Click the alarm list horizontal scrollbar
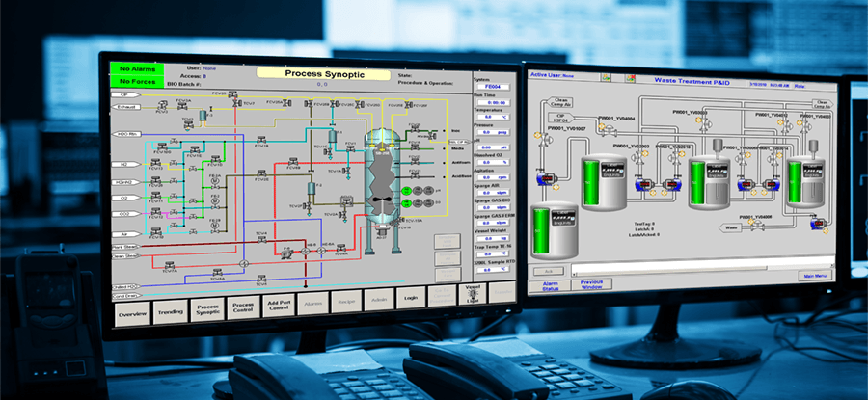The width and height of the screenshot is (868, 400). click(703, 268)
